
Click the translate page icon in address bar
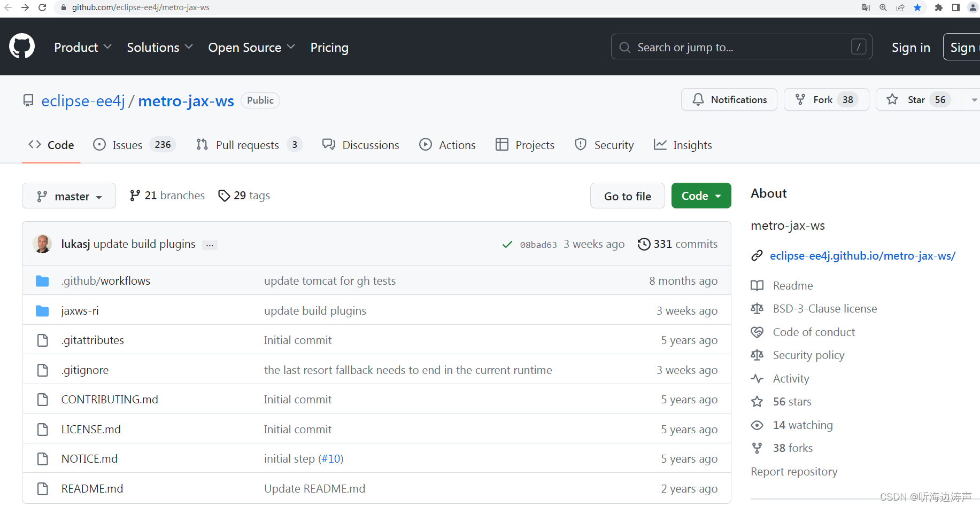coord(866,7)
